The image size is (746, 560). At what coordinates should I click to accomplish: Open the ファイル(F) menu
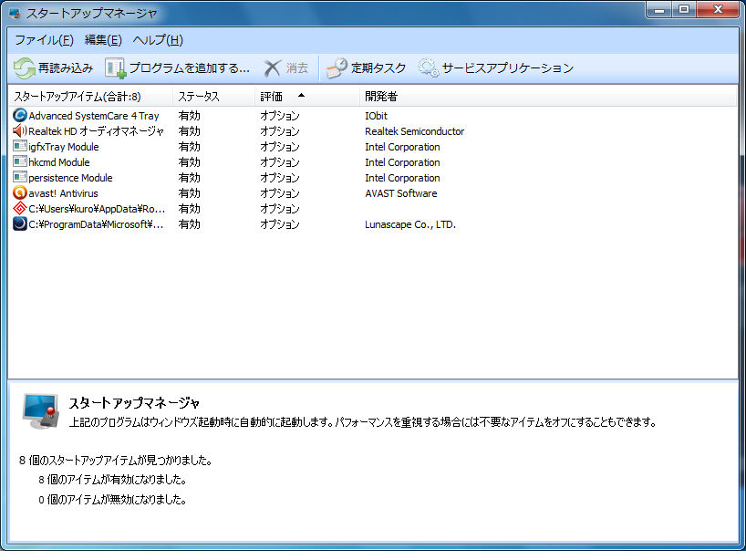45,40
